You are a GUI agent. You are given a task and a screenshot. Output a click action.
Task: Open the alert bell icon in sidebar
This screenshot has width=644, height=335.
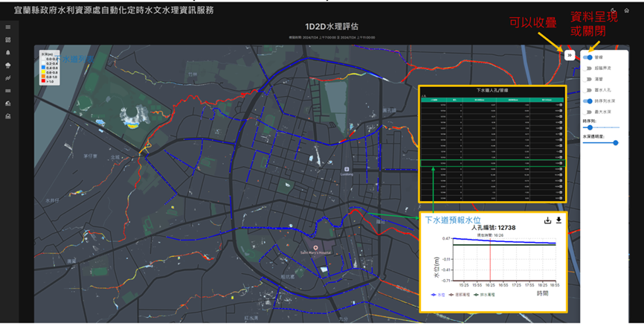click(8, 53)
